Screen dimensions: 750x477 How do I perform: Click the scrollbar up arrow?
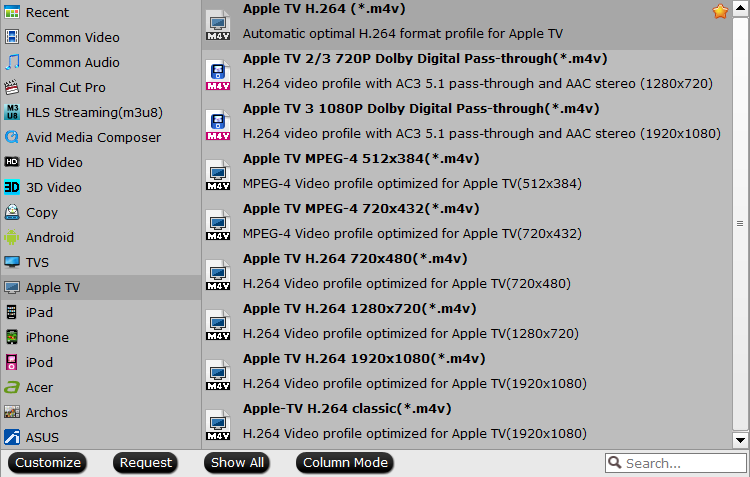(x=740, y=8)
